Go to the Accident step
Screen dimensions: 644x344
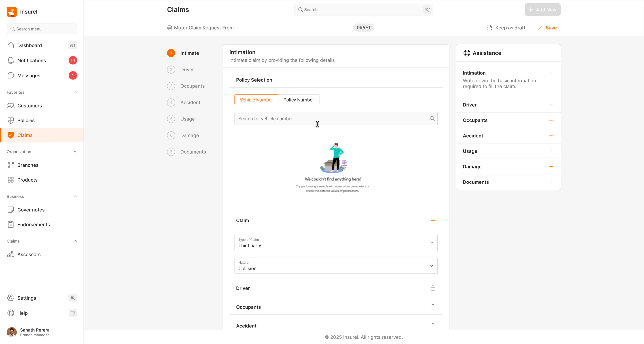[x=190, y=102]
